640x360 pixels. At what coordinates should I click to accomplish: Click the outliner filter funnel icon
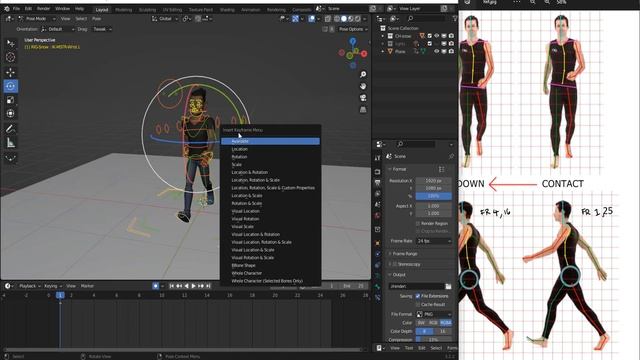(x=455, y=18)
